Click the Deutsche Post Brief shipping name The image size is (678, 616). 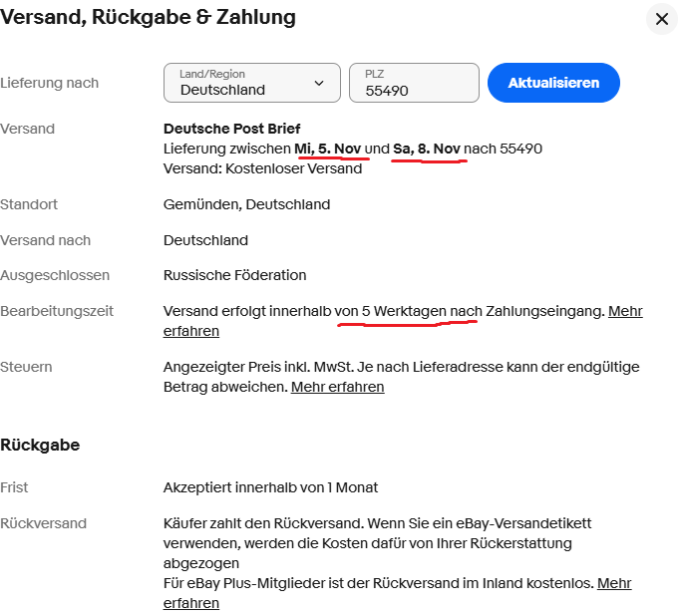tap(231, 129)
